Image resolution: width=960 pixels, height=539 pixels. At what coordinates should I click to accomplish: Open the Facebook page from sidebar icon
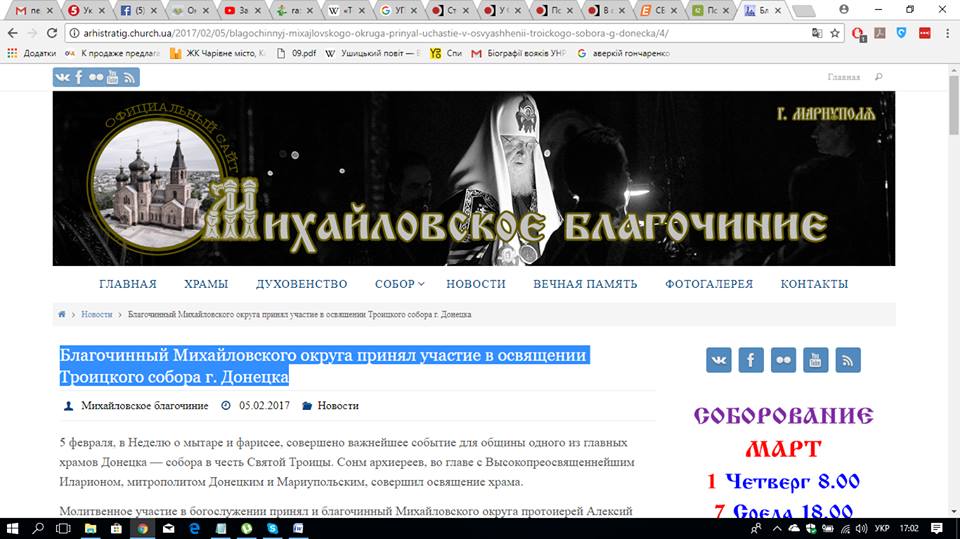pyautogui.click(x=751, y=360)
